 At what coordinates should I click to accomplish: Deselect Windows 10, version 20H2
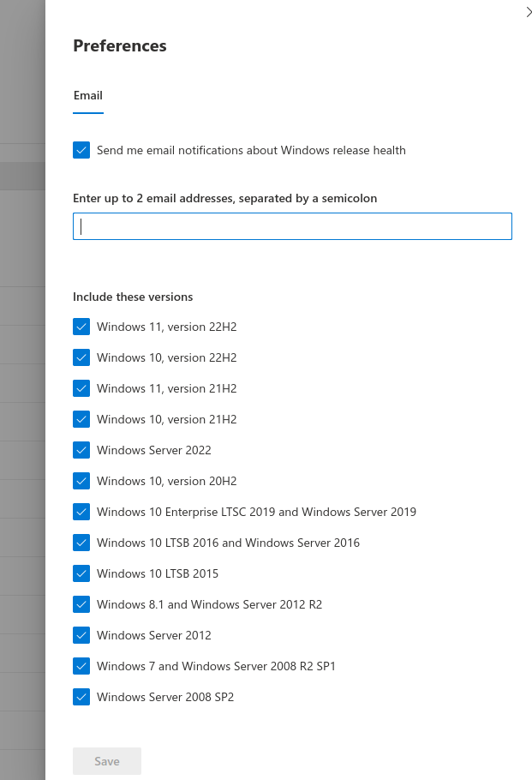(x=81, y=481)
